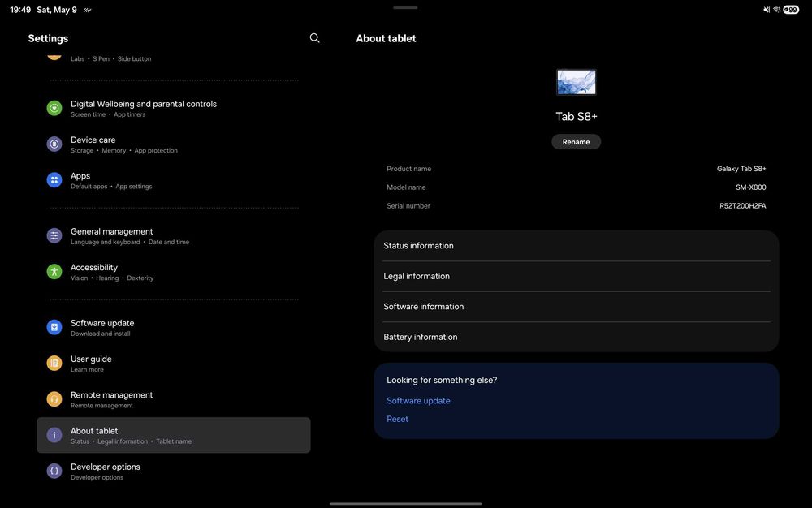Open the Settings search magnifier icon
The image size is (812, 508).
tap(314, 38)
